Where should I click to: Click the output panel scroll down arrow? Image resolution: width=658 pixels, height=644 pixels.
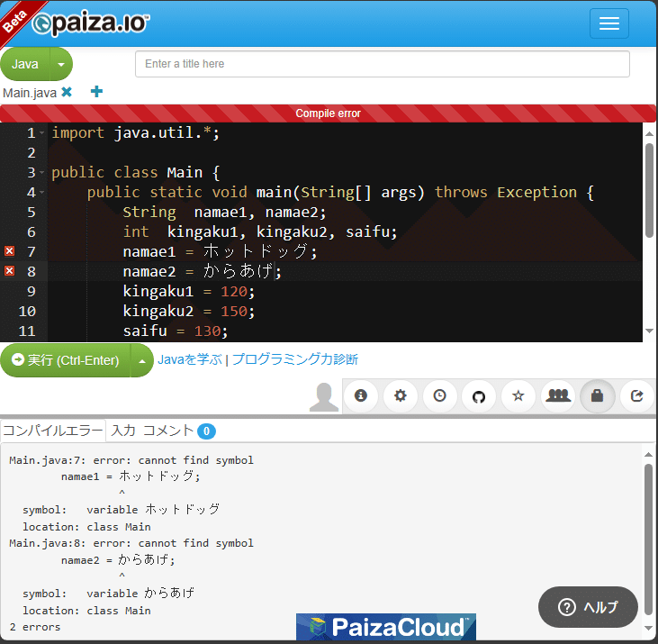[648, 629]
